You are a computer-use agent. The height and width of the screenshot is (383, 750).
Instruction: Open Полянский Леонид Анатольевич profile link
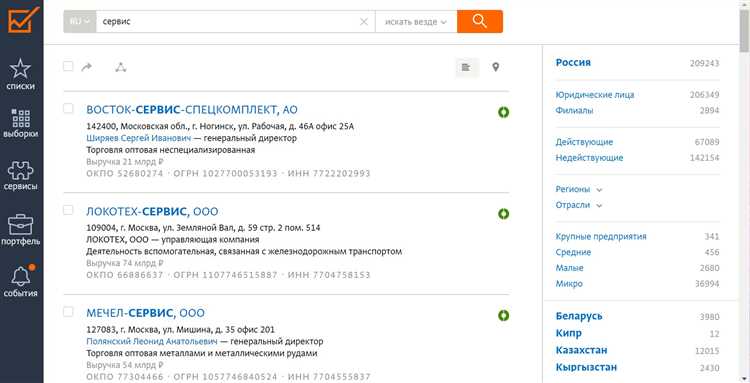pyautogui.click(x=152, y=341)
